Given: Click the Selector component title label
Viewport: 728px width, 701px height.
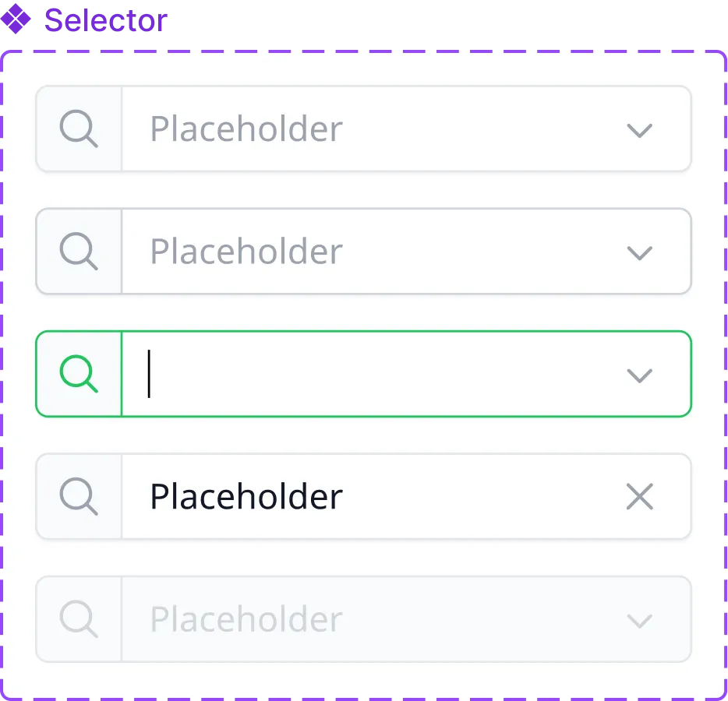Looking at the screenshot, I should 105,21.
